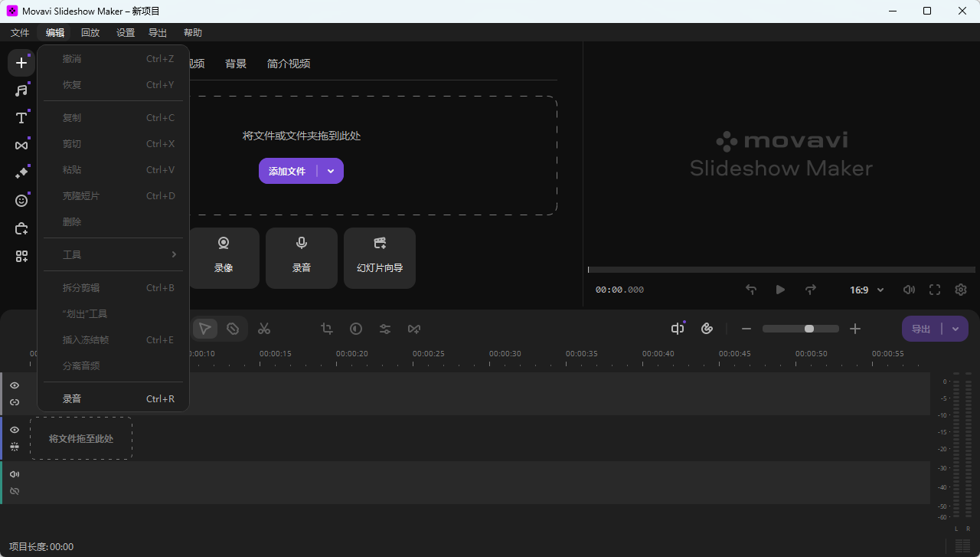Open the 导出 export options arrow
Image resolution: width=980 pixels, height=557 pixels.
point(955,329)
